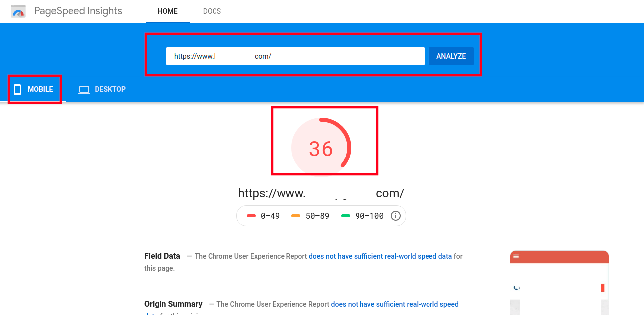Click the PageSpeed Insights logo icon
644x315 pixels.
pyautogui.click(x=18, y=11)
